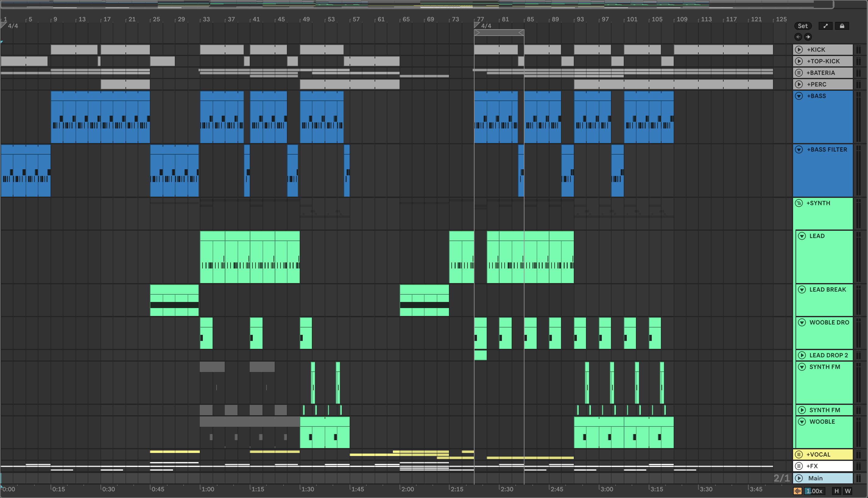Image resolution: width=868 pixels, height=498 pixels.
Task: Select first +KICK clip at bar 9
Action: point(74,50)
